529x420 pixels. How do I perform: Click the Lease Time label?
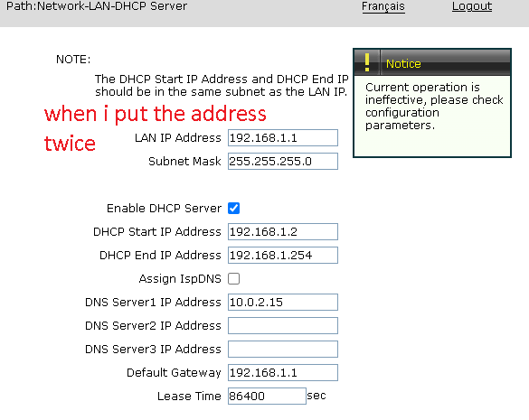(189, 397)
